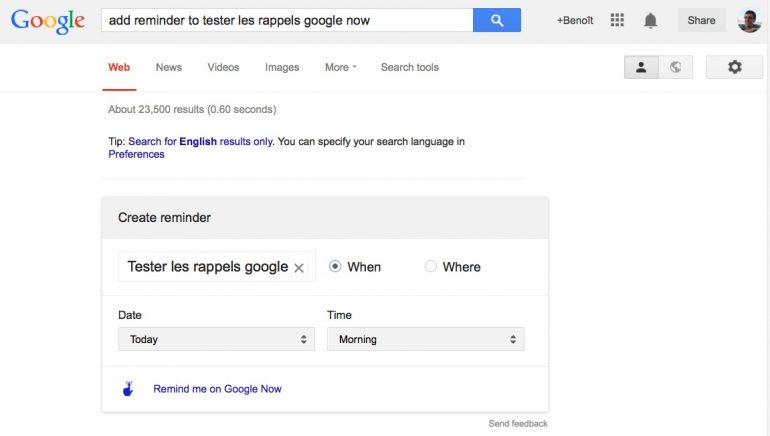
Task: Click the Share button
Action: tap(701, 20)
